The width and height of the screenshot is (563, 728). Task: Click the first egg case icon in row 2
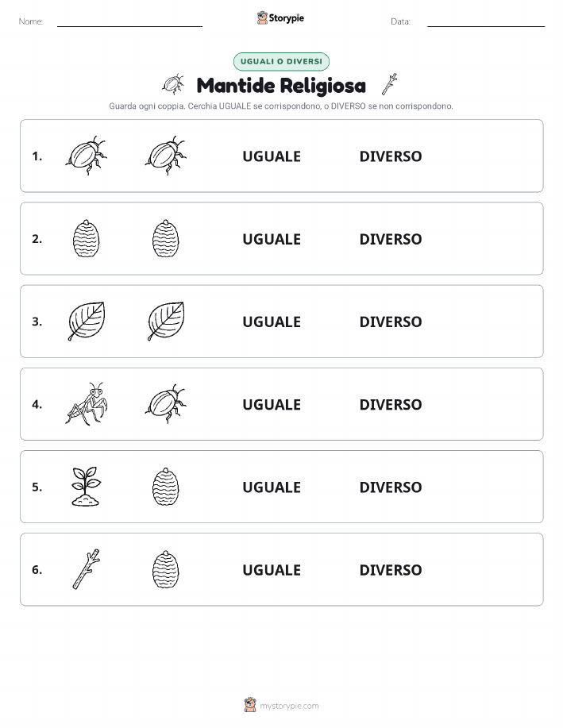87,239
